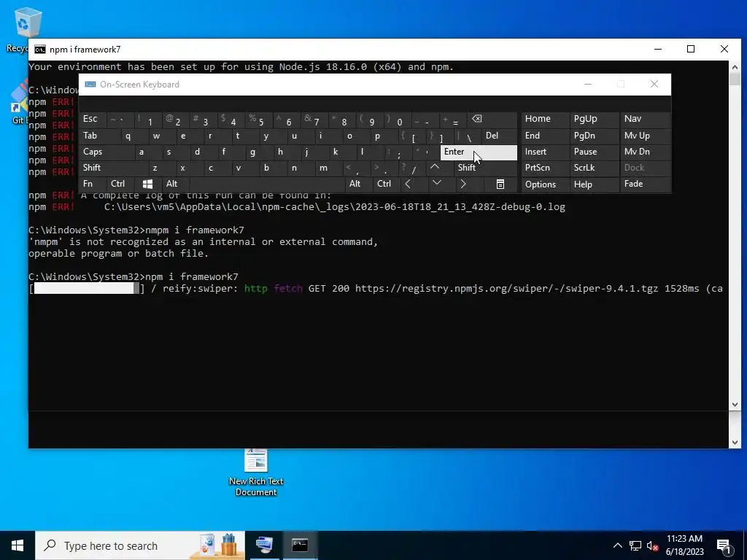Click the Nav key
The height and width of the screenshot is (560, 747).
[645, 119]
